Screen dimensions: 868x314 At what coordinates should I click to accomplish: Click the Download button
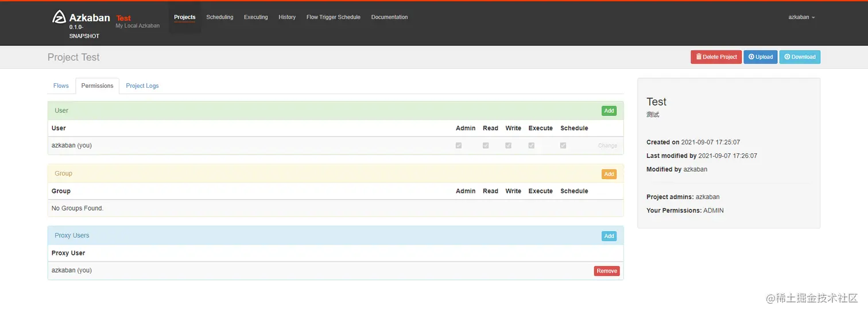click(x=800, y=57)
